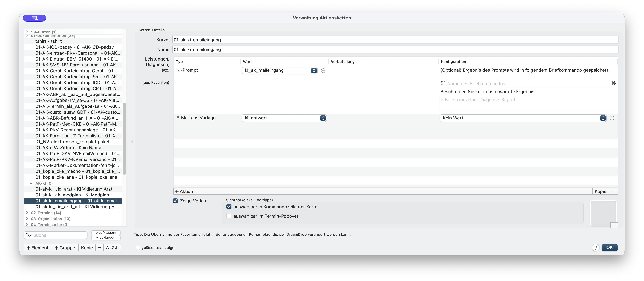Open the ki_antwort dropdown
Viewport: 644px width, 281px height.
[x=284, y=118]
